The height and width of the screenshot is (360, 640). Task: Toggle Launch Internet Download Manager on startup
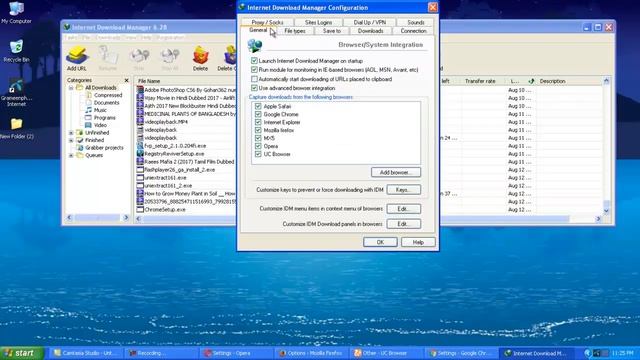tap(254, 61)
